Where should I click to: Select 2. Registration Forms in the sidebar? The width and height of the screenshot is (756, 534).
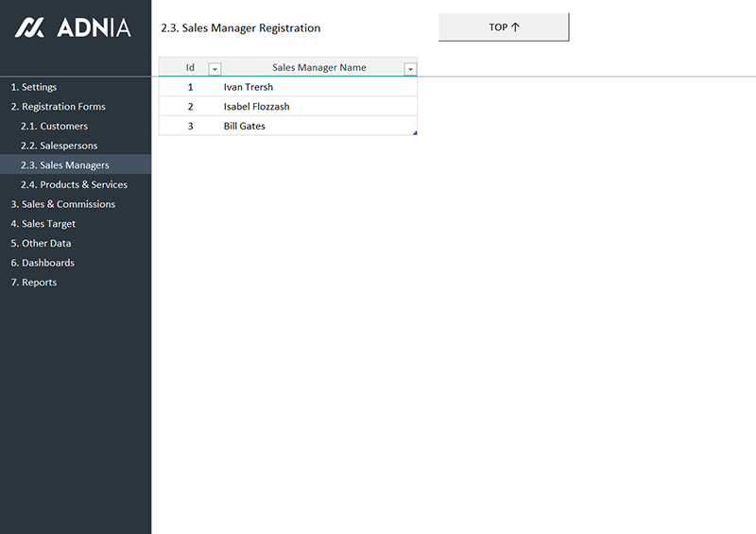click(58, 107)
